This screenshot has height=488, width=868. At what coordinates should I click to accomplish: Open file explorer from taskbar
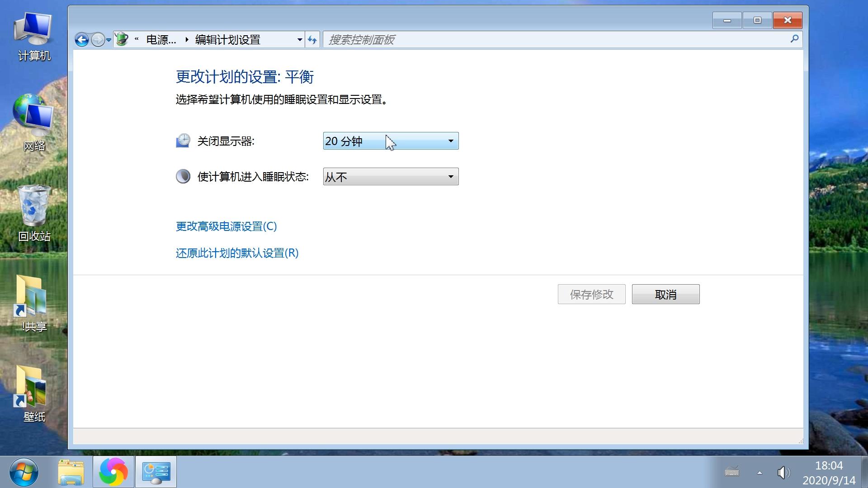pyautogui.click(x=71, y=472)
